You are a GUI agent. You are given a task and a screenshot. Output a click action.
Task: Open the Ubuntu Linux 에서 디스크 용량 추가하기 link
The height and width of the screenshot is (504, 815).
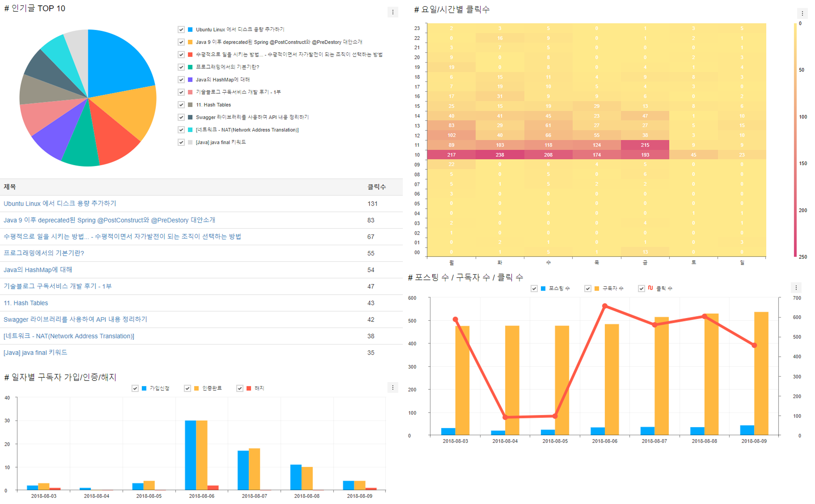coord(60,203)
